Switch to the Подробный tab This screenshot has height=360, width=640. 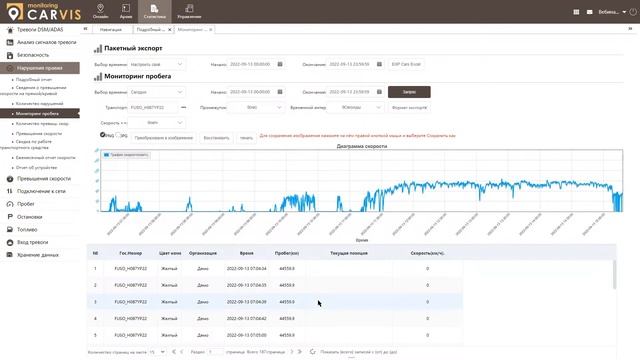click(150, 29)
